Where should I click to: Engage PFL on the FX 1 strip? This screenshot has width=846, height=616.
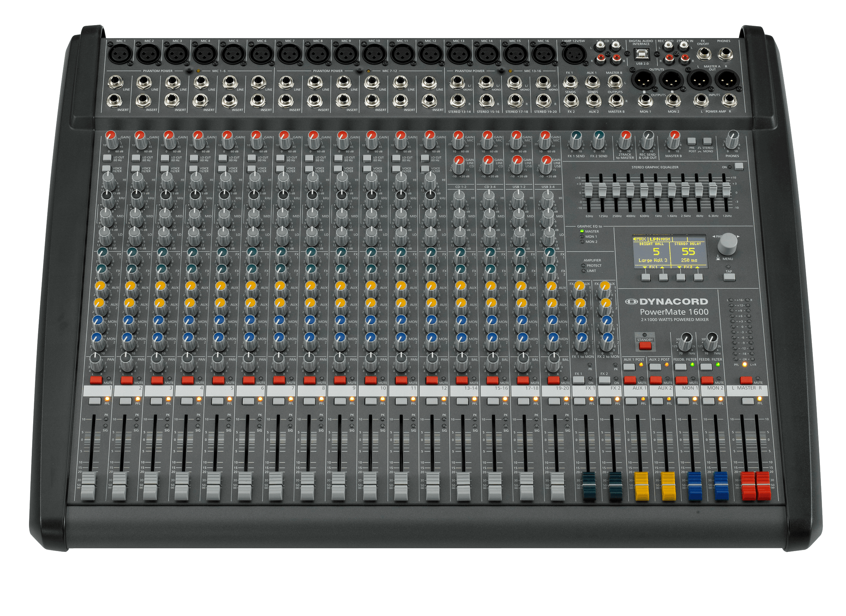click(579, 402)
